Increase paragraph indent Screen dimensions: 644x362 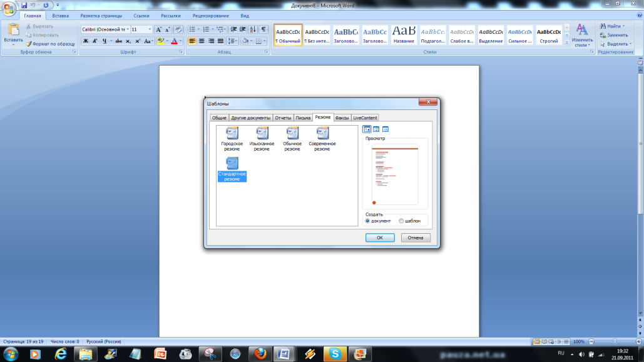pos(243,29)
